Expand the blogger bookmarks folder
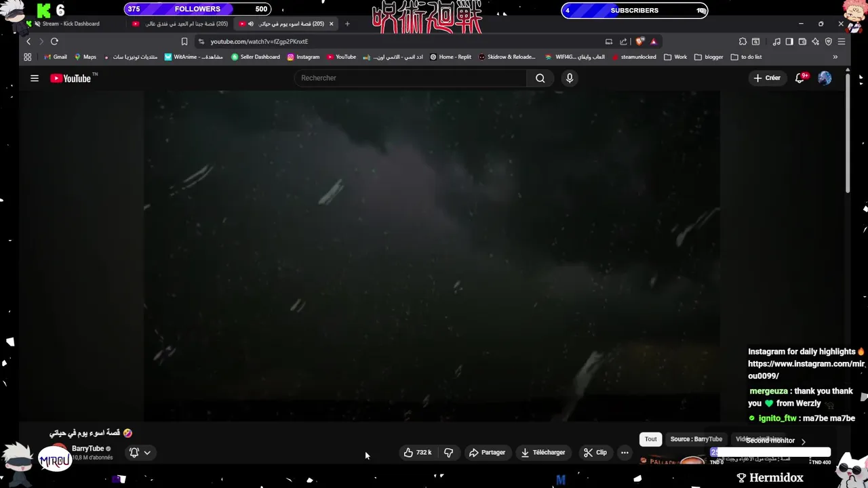Viewport: 868px width, 488px height. coord(709,57)
